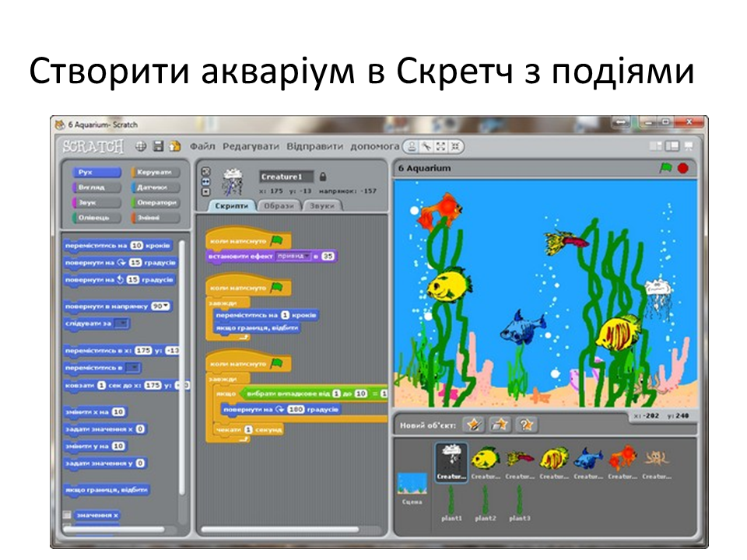Open the Вигляд blocks category
This screenshot has height=560, width=747.
point(96,187)
